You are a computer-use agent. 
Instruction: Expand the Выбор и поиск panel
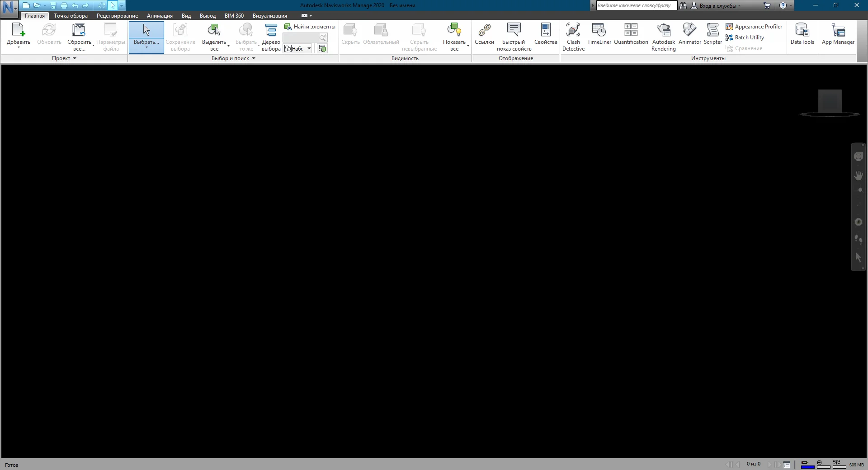(x=233, y=58)
